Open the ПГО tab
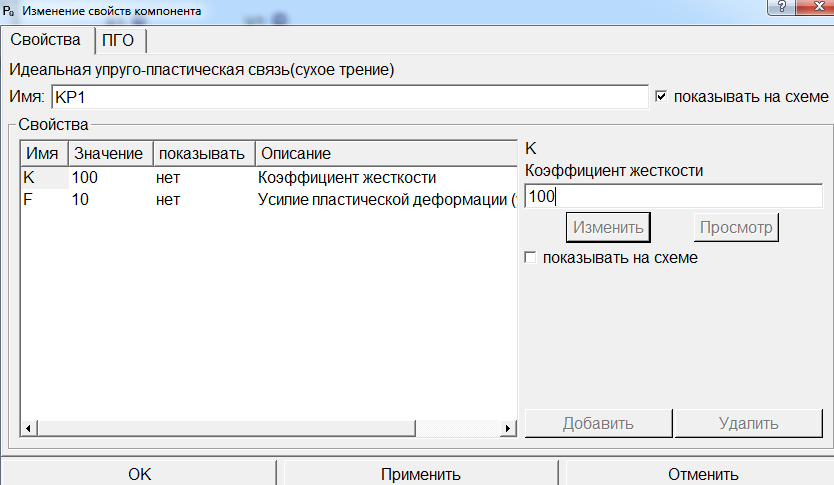 click(124, 41)
